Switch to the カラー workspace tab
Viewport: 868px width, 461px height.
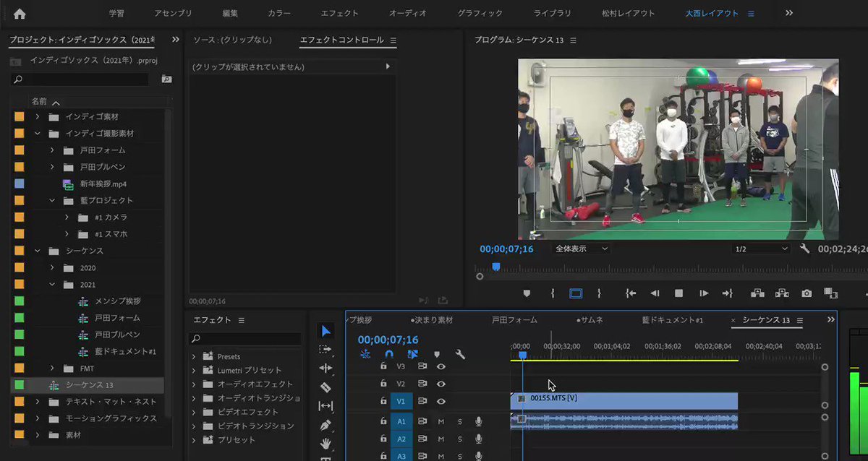[x=279, y=13]
